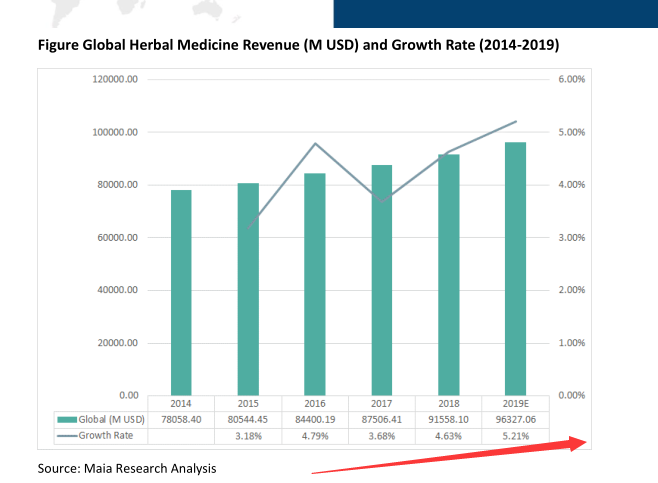This screenshot has height=483, width=658.
Task: Click the growth line endpoint above 2019E
Action: point(516,122)
